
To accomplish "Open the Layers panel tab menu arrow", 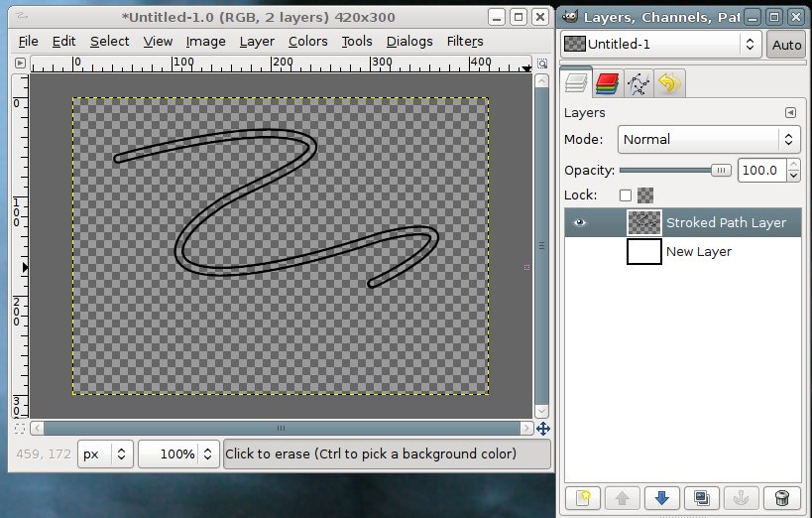I will 790,112.
